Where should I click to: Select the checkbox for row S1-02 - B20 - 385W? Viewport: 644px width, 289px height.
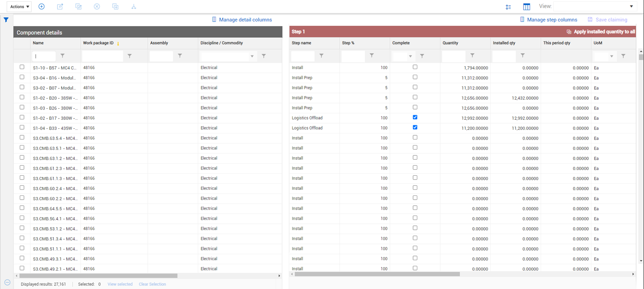[x=22, y=97]
